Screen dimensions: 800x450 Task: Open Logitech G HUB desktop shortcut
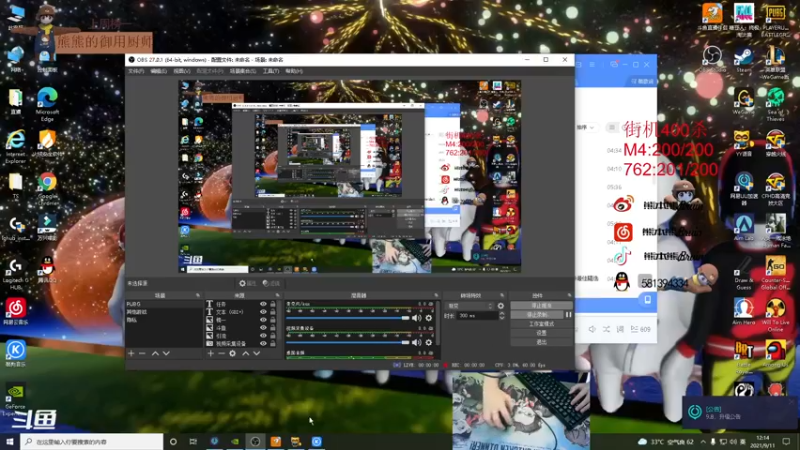[x=15, y=273]
